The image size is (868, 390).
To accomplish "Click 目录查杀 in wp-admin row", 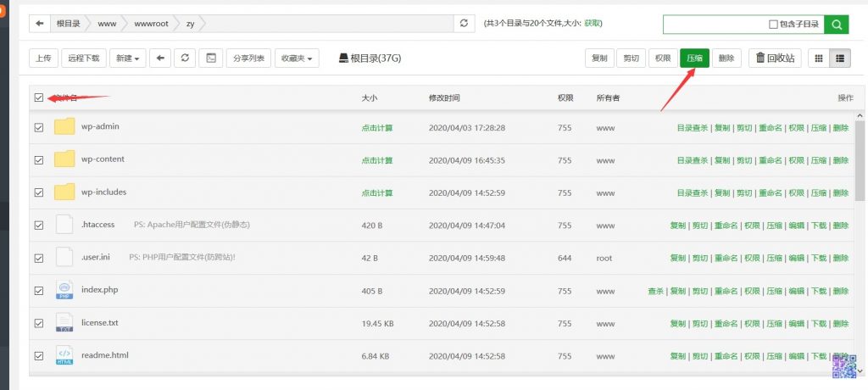I will tap(692, 128).
